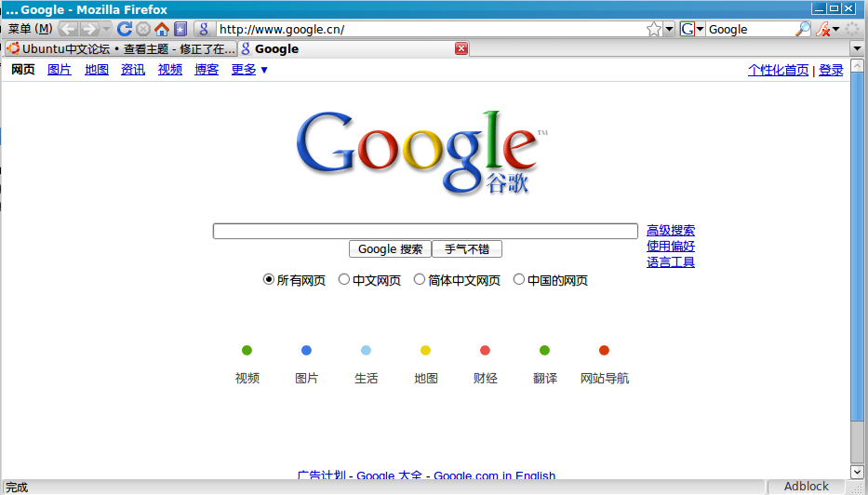868x495 pixels.
Task: Click the light blue dot above 生活
Action: tap(366, 350)
